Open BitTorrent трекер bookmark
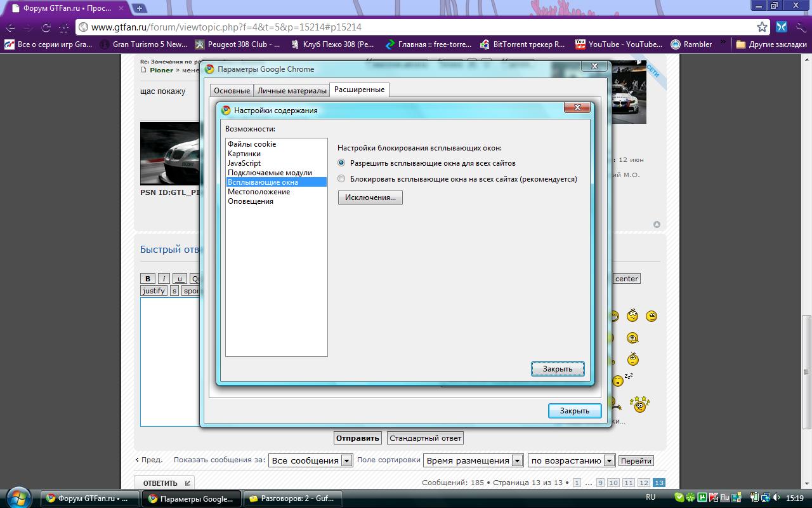 click(523, 44)
